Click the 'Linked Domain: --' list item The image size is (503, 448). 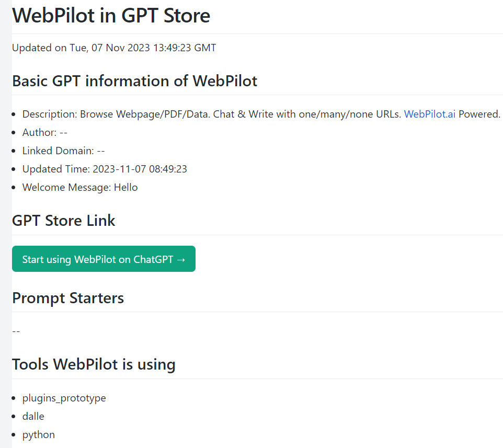(x=64, y=151)
